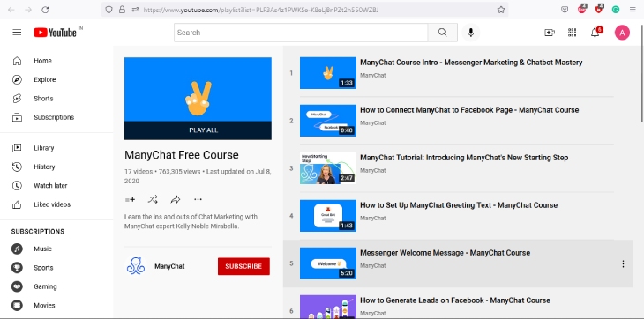The height and width of the screenshot is (319, 644).
Task: Subscribe to the ManyChat channel
Action: 243,266
